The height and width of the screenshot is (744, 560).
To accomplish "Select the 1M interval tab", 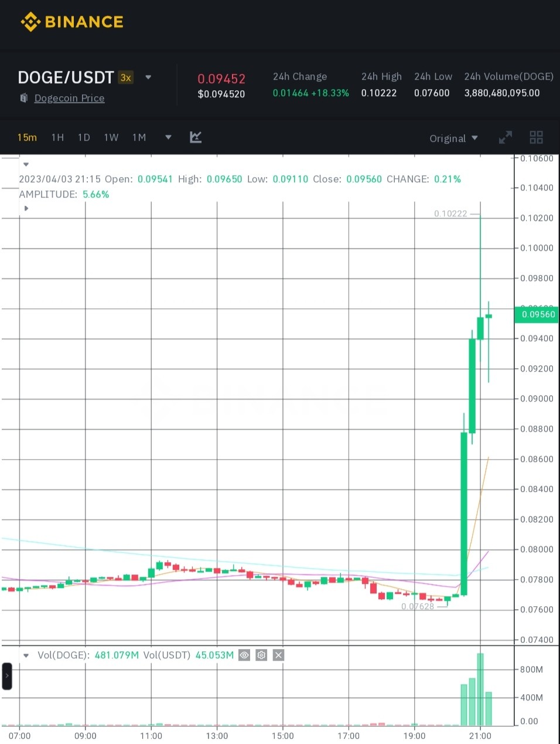I will [x=139, y=137].
